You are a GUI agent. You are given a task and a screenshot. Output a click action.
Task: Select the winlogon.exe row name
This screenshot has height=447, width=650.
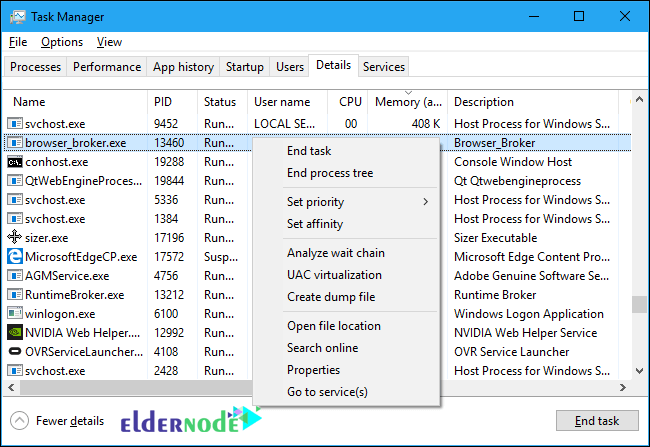(x=60, y=314)
